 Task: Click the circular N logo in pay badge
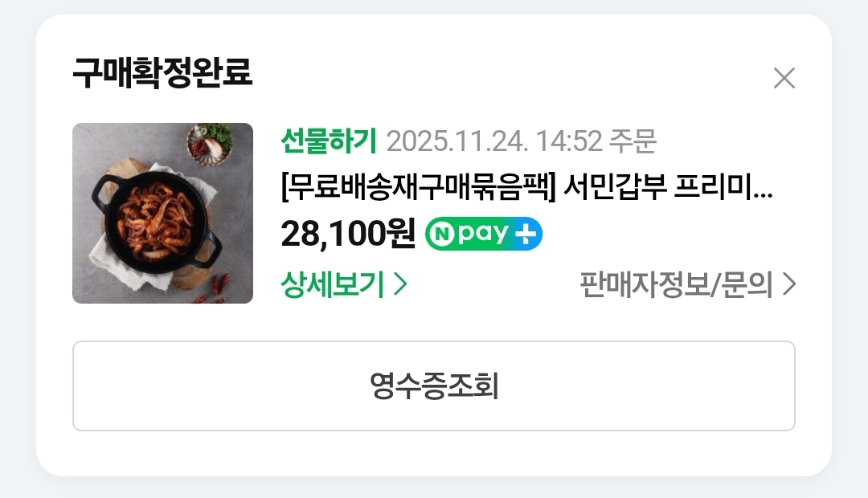442,234
